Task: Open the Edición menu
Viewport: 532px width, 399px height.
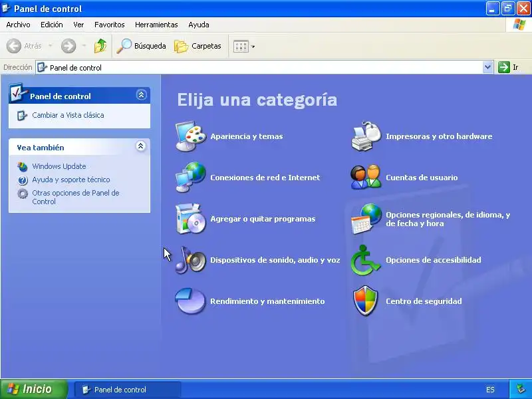Action: coord(52,25)
